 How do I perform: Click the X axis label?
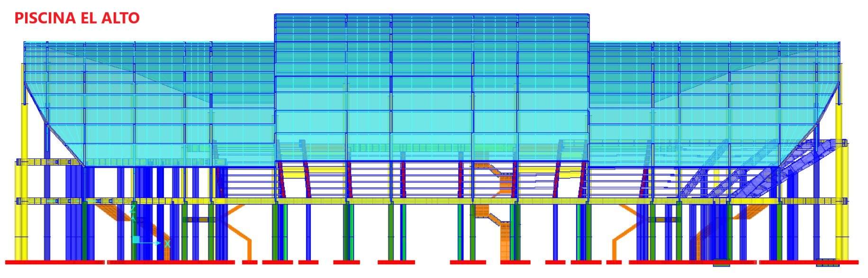tap(167, 243)
